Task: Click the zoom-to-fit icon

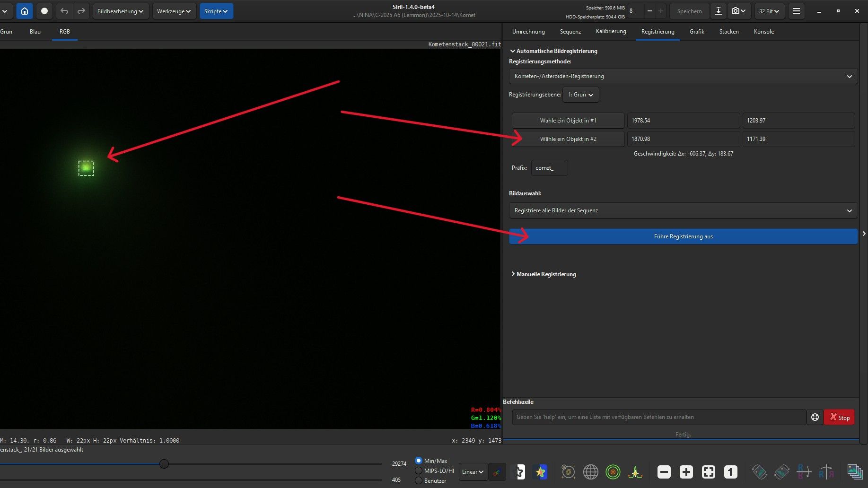Action: pos(708,471)
